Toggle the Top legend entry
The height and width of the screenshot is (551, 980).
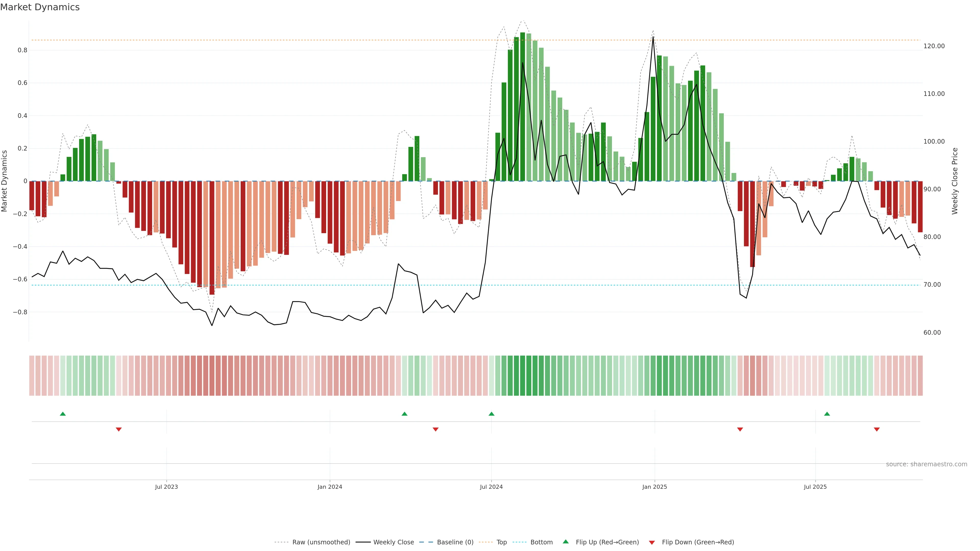click(x=501, y=542)
